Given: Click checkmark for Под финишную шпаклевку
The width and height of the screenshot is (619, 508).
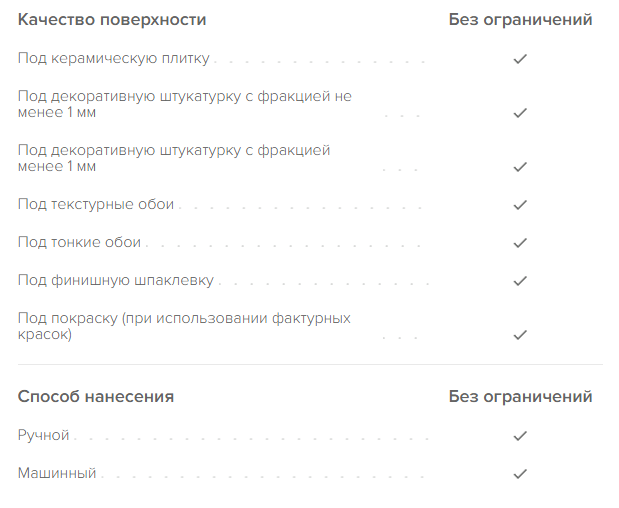Looking at the screenshot, I should (x=520, y=281).
